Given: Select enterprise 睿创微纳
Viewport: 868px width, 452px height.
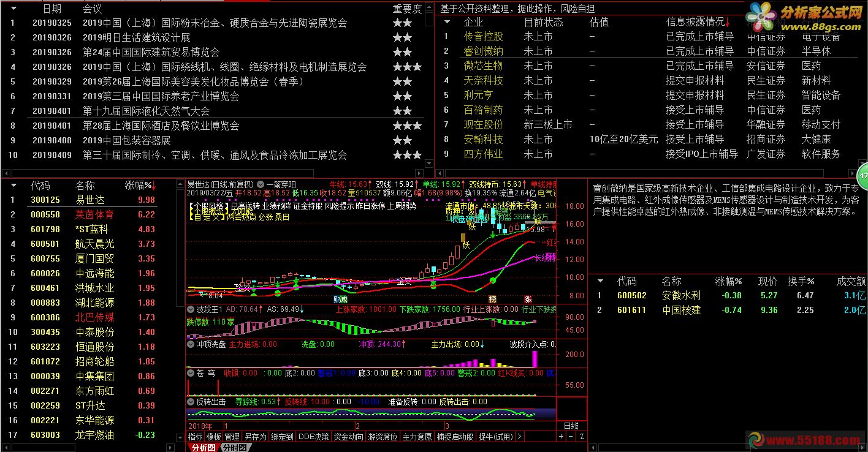Looking at the screenshot, I should [x=483, y=51].
